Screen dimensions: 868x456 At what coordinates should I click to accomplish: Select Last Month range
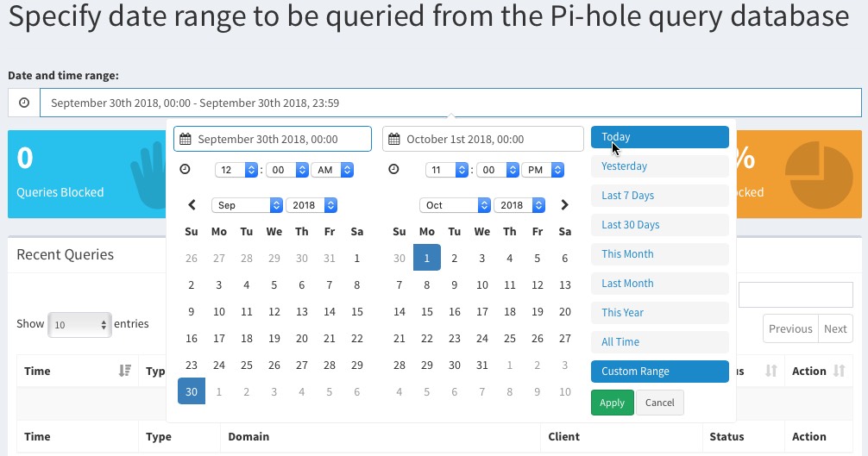[659, 284]
